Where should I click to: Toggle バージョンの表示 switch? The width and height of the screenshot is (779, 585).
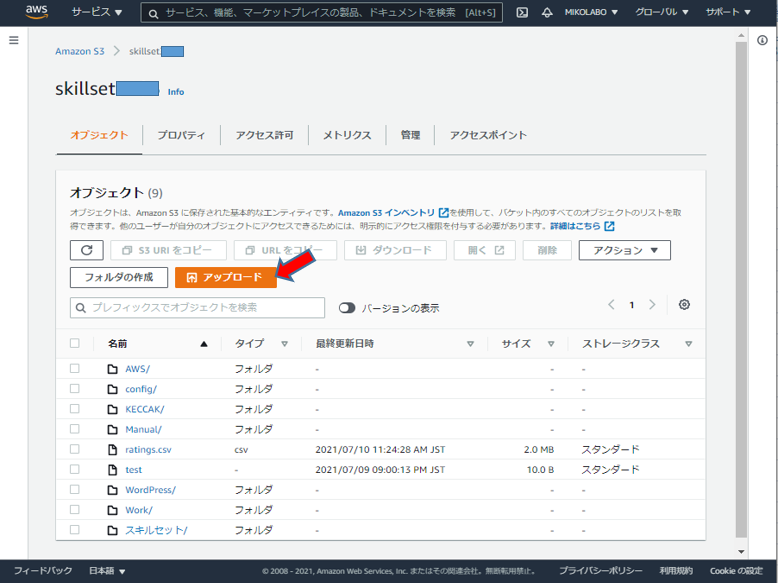pyautogui.click(x=347, y=308)
